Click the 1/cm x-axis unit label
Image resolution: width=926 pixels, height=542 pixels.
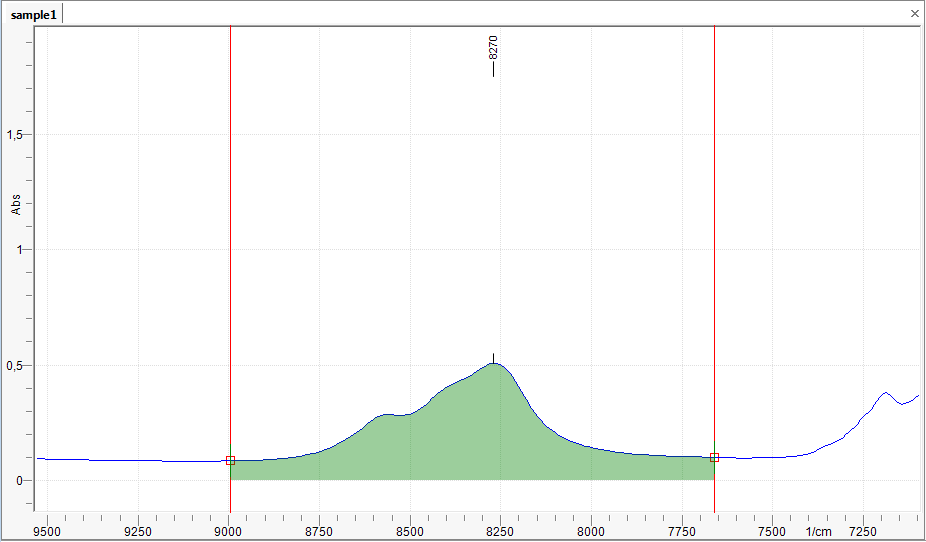pyautogui.click(x=818, y=531)
